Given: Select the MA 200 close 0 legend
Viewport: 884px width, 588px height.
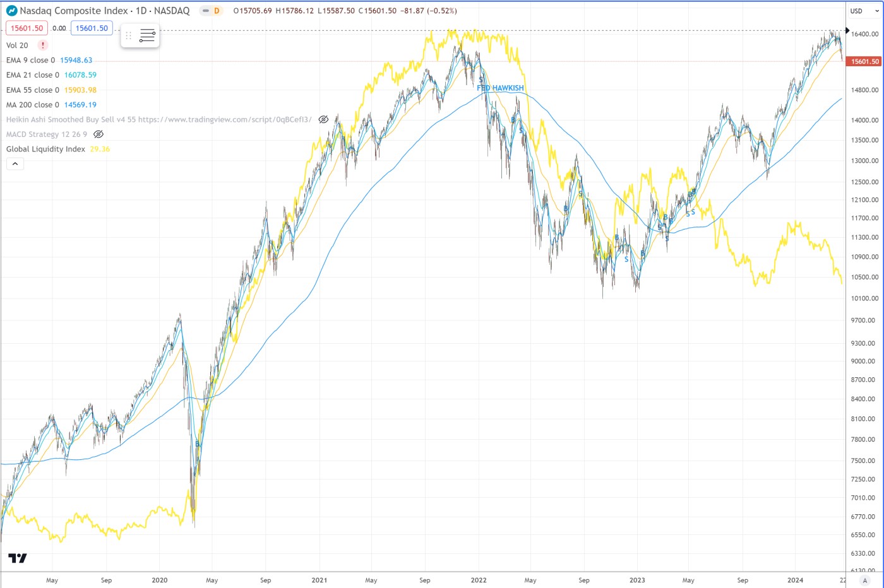Looking at the screenshot, I should pyautogui.click(x=33, y=105).
